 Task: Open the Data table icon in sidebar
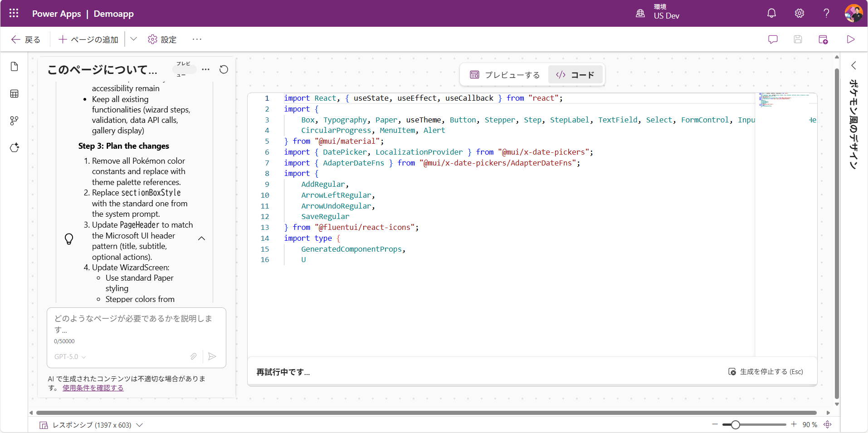[x=15, y=94]
